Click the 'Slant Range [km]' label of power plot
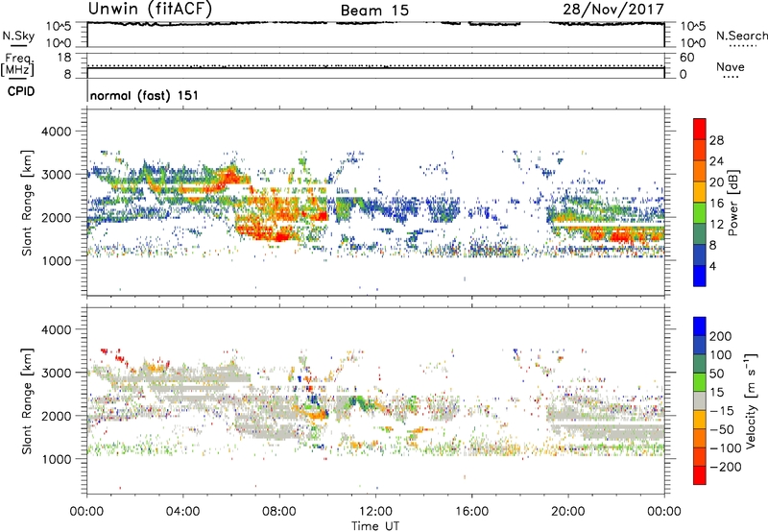Image resolution: width=768 pixels, height=532 pixels. (x=27, y=203)
